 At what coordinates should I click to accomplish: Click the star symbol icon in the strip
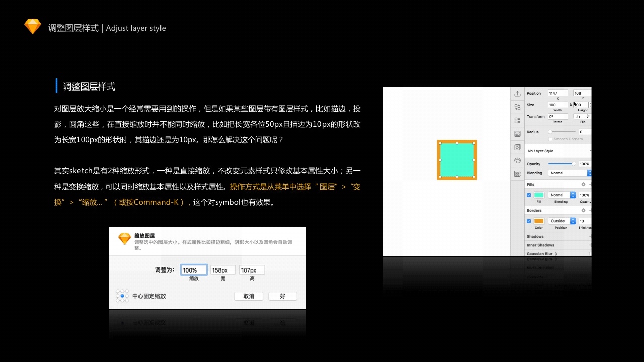click(x=517, y=147)
